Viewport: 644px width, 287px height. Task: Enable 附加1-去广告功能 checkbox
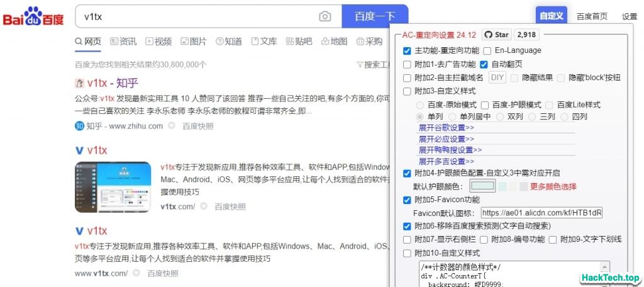pyautogui.click(x=407, y=65)
